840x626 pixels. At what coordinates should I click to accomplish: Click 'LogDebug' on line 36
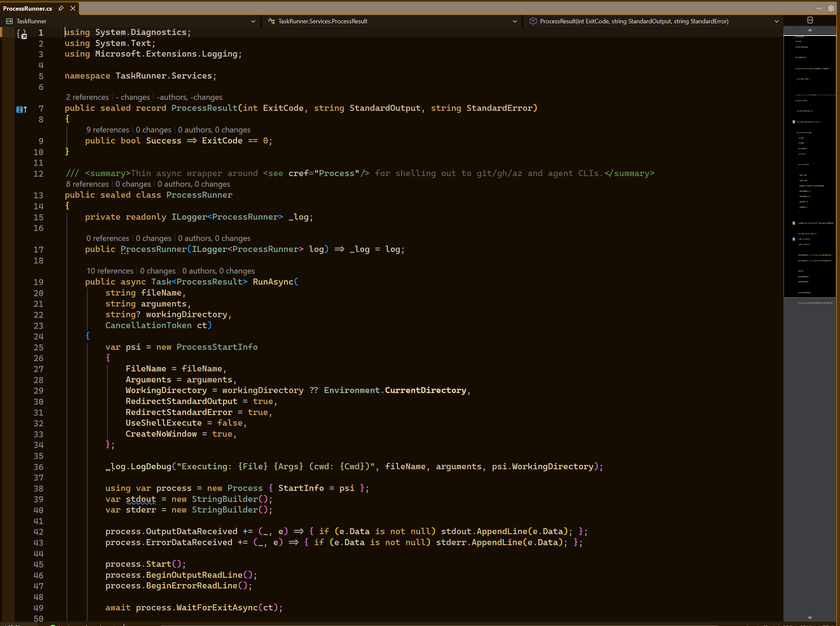coord(151,467)
